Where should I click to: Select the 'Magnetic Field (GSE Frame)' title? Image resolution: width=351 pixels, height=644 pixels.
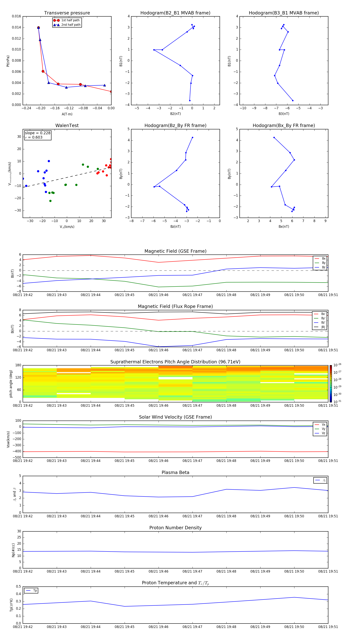click(x=175, y=251)
